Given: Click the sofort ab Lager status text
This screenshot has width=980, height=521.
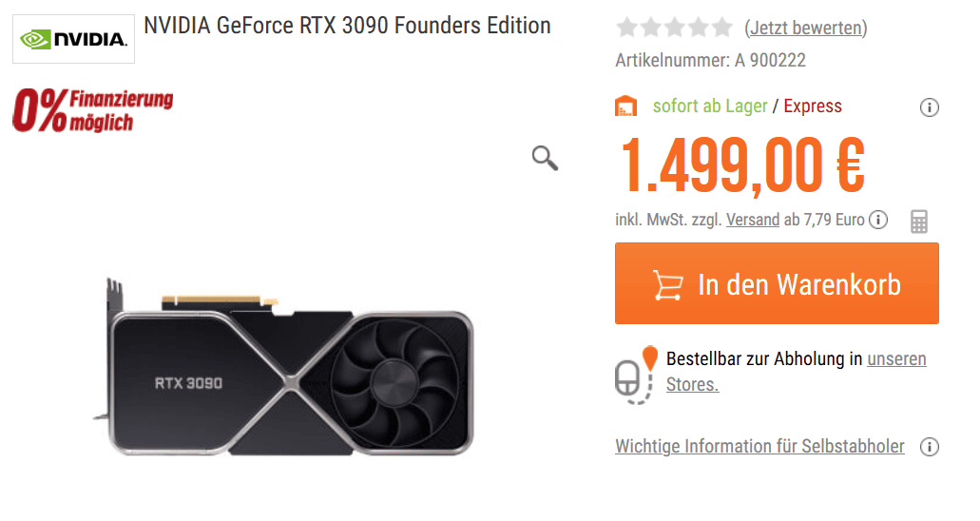Looking at the screenshot, I should [710, 106].
